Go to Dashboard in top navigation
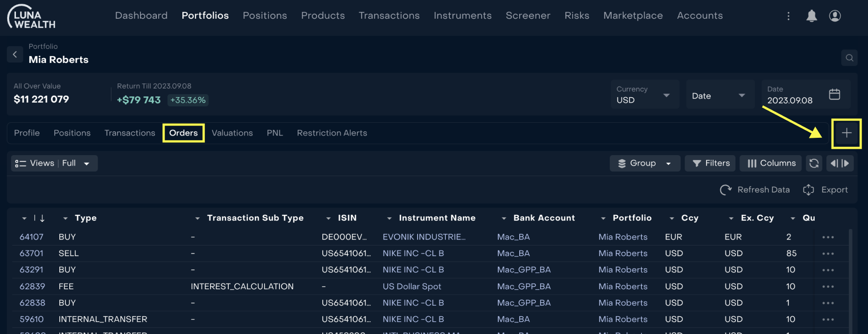 141,16
